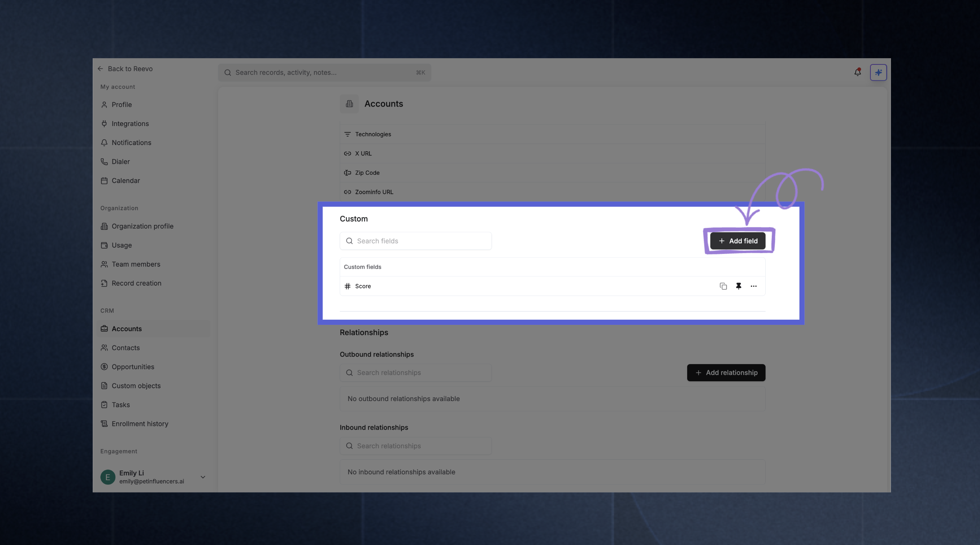
Task: Expand the Emily Li account menu chevron
Action: tap(203, 477)
